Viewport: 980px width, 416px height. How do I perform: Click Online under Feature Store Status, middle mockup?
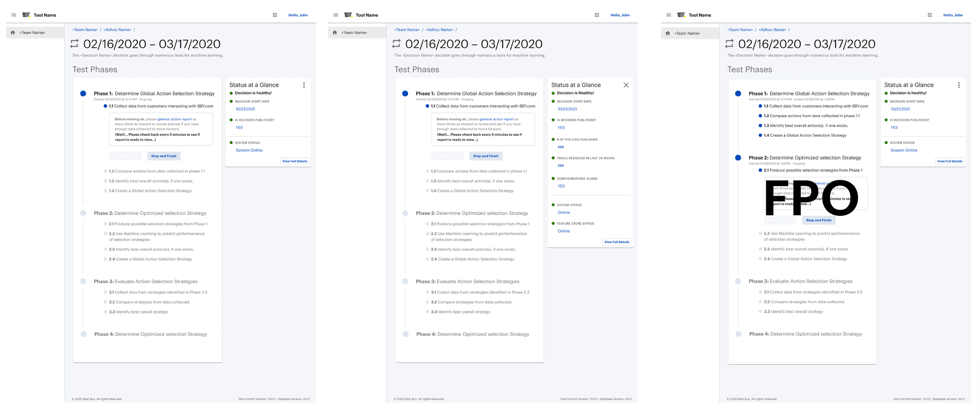point(564,231)
